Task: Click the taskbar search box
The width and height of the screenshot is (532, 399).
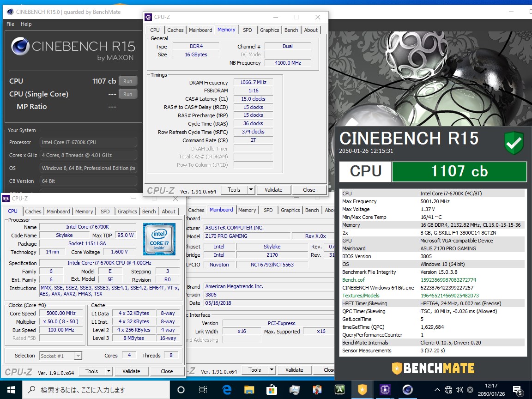Action: tap(96, 390)
